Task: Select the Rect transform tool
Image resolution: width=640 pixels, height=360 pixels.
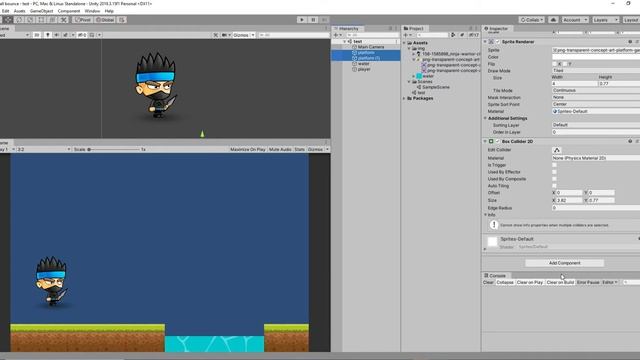Action: [41, 20]
